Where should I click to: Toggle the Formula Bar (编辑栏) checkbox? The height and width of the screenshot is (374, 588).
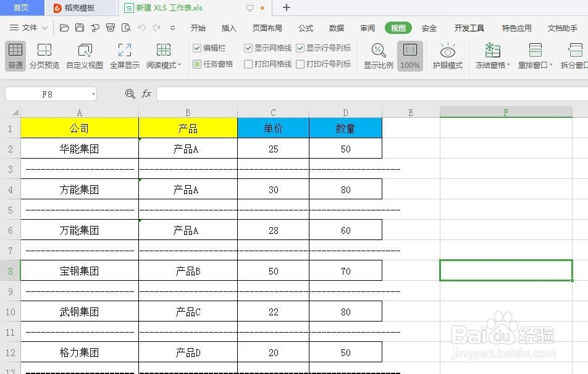click(197, 48)
